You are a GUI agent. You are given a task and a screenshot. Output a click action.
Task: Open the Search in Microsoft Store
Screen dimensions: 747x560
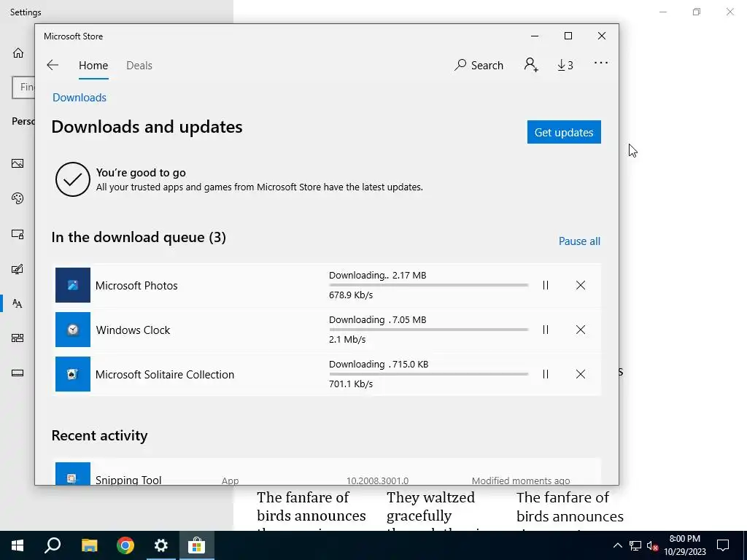point(479,65)
